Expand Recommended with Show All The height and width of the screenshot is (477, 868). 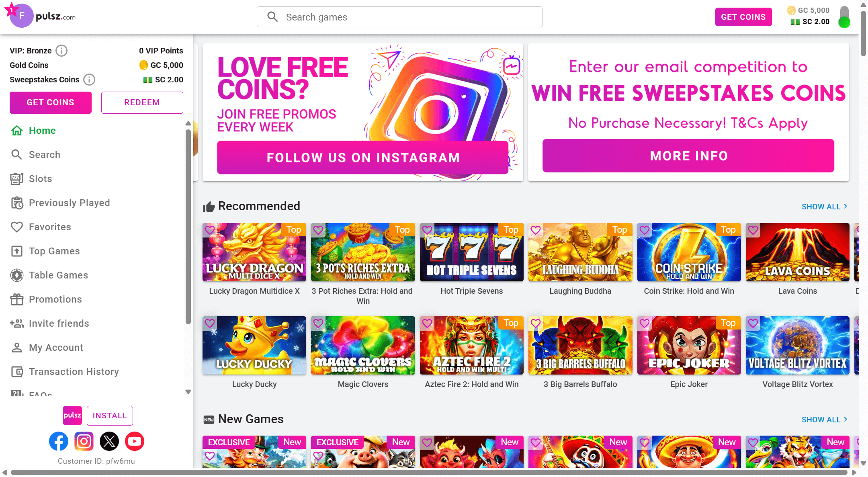[825, 207]
